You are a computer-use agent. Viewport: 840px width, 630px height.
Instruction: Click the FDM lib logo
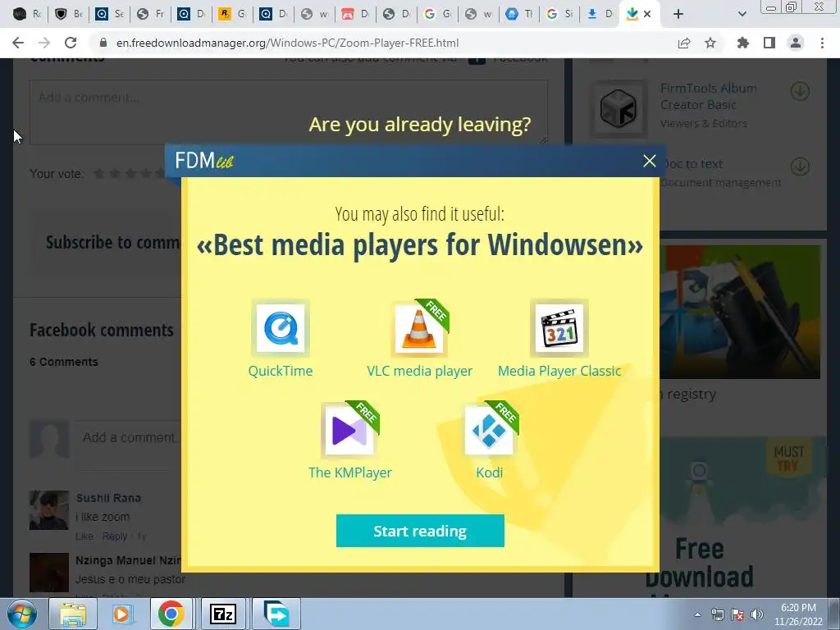(x=204, y=161)
